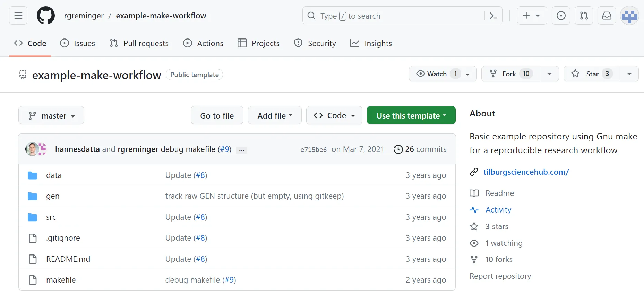This screenshot has width=644, height=294.
Task: Open the hamburger navigation menu
Action: click(18, 16)
